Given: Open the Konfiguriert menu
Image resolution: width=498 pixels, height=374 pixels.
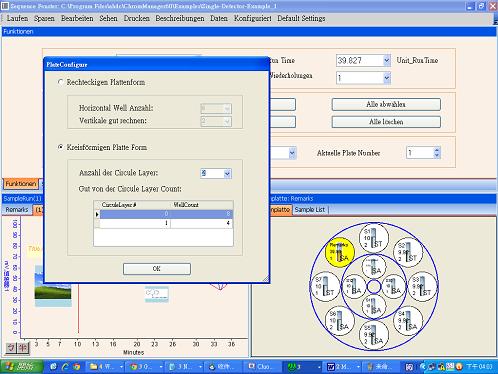Looking at the screenshot, I should pyautogui.click(x=253, y=18).
